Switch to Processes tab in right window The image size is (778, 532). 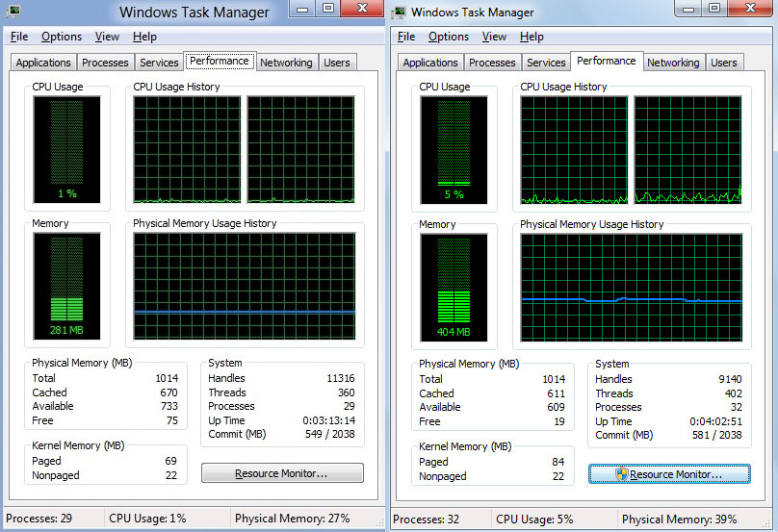pyautogui.click(x=492, y=63)
